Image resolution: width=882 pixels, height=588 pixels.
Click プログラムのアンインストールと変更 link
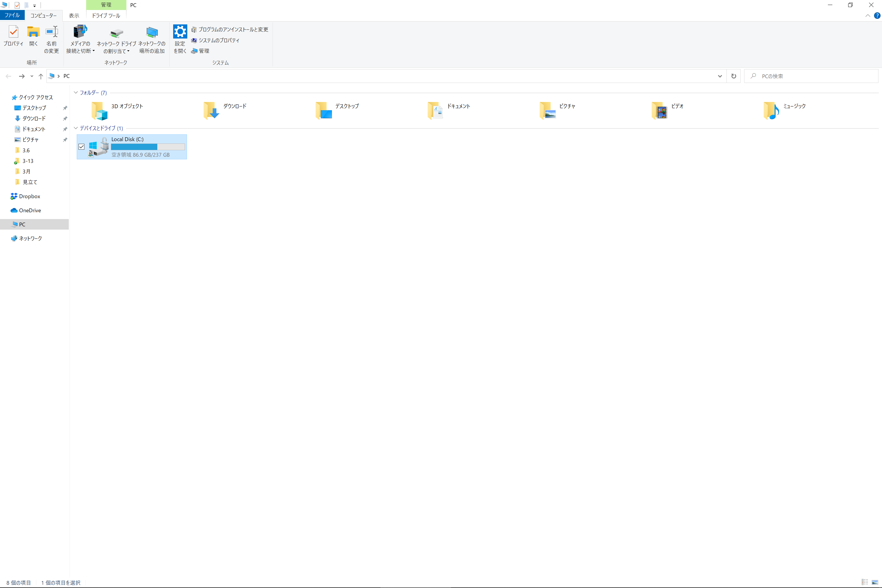pyautogui.click(x=233, y=29)
